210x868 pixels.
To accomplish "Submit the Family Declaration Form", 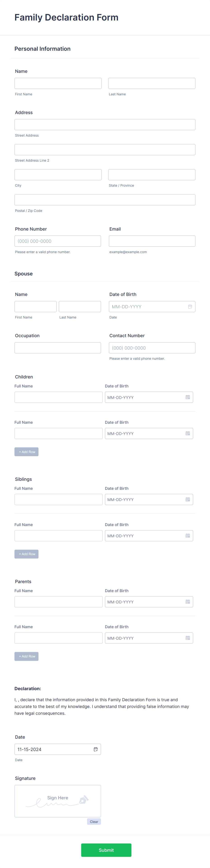I will 106,850.
